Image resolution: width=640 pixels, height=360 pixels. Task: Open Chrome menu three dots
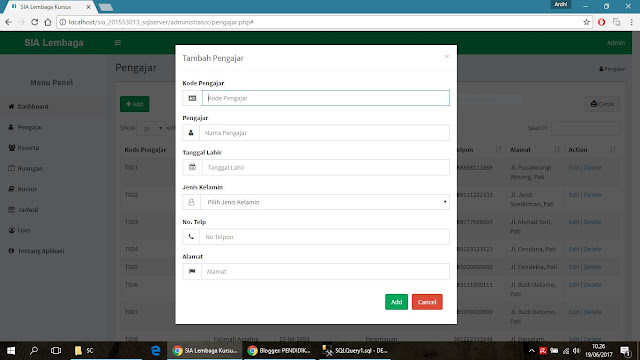tap(632, 22)
